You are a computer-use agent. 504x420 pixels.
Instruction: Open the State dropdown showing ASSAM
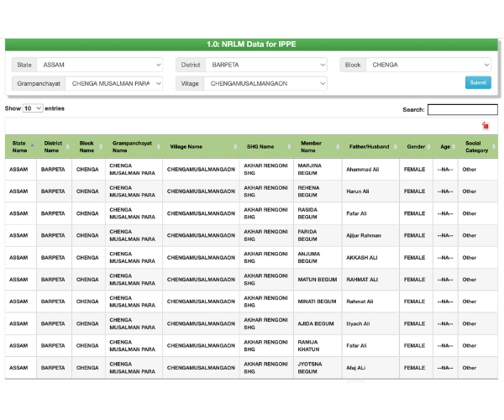(x=100, y=65)
